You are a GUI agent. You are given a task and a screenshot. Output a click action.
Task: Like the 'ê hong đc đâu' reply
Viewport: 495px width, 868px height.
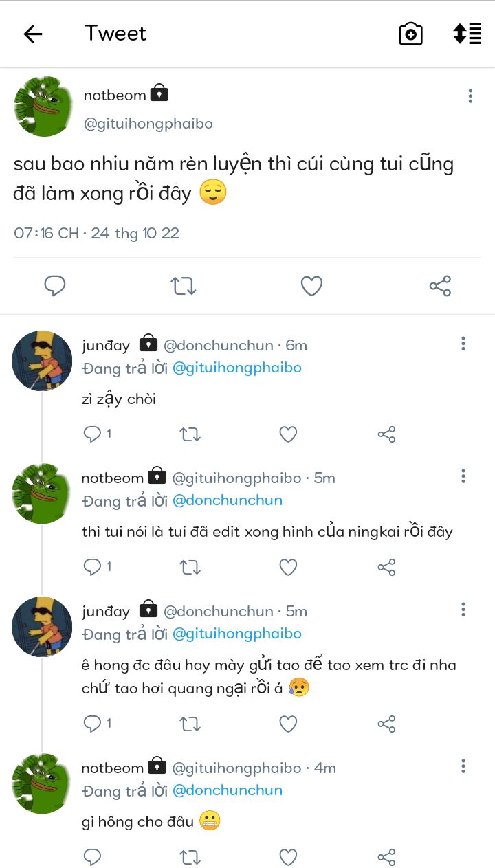pos(288,724)
